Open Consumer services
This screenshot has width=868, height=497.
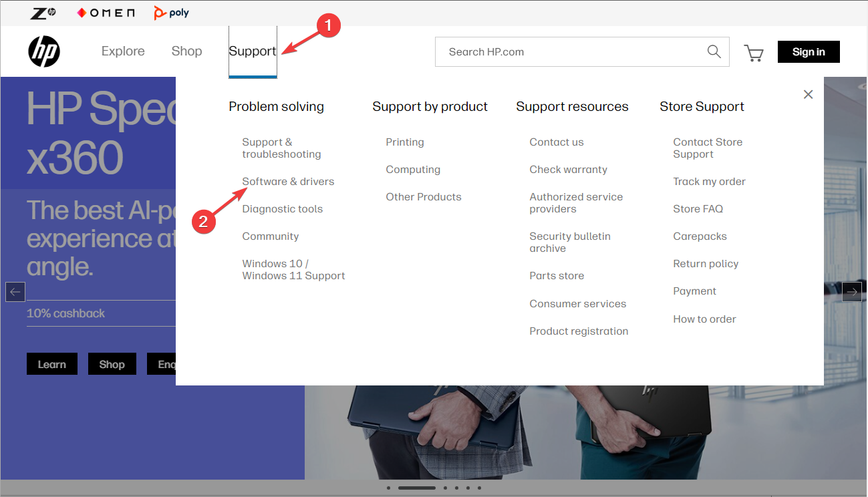578,304
